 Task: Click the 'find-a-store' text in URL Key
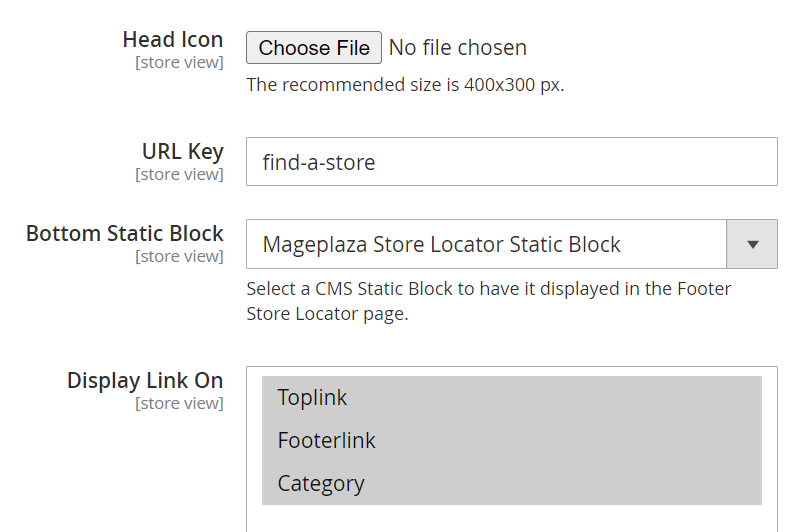pyautogui.click(x=319, y=162)
